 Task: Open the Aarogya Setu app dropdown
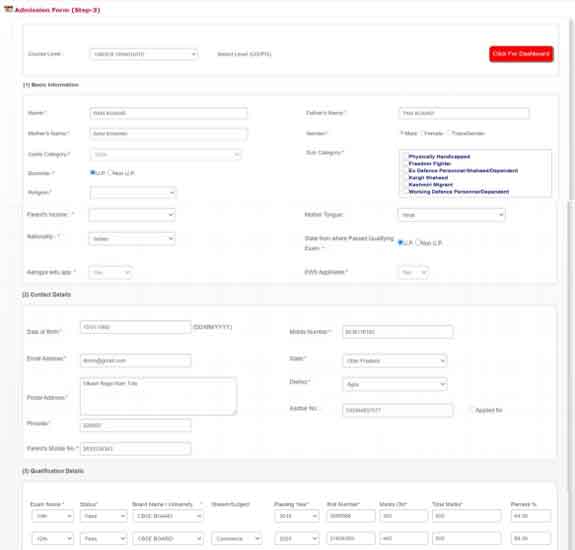[110, 272]
